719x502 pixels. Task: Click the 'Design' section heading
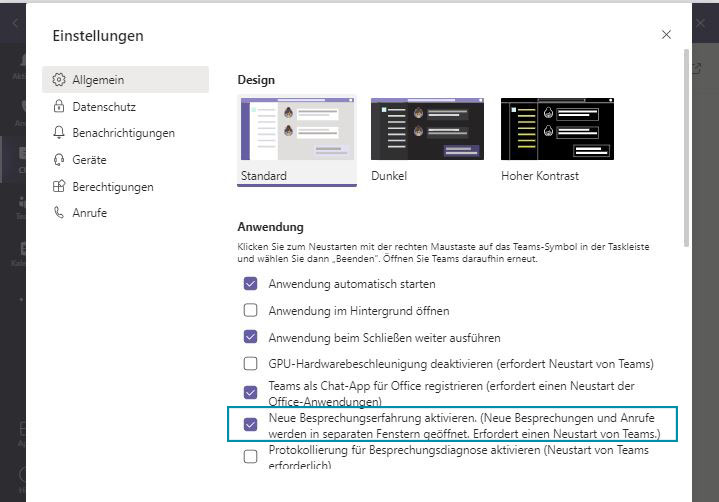(x=256, y=80)
